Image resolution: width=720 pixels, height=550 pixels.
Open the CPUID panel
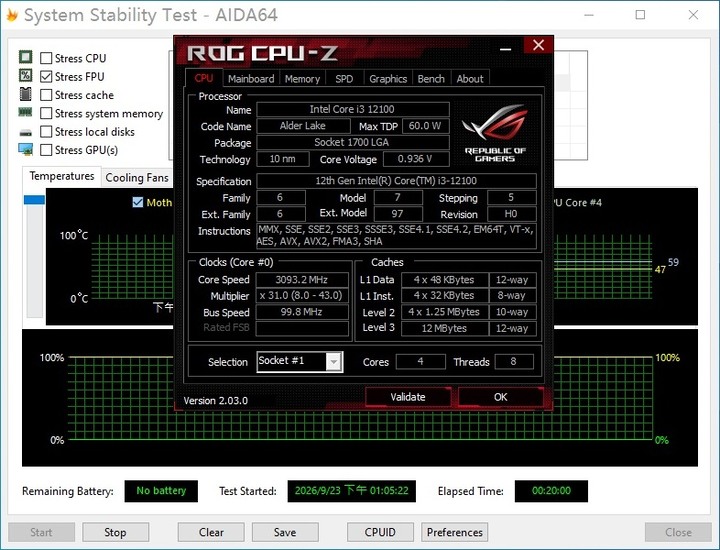click(x=380, y=533)
